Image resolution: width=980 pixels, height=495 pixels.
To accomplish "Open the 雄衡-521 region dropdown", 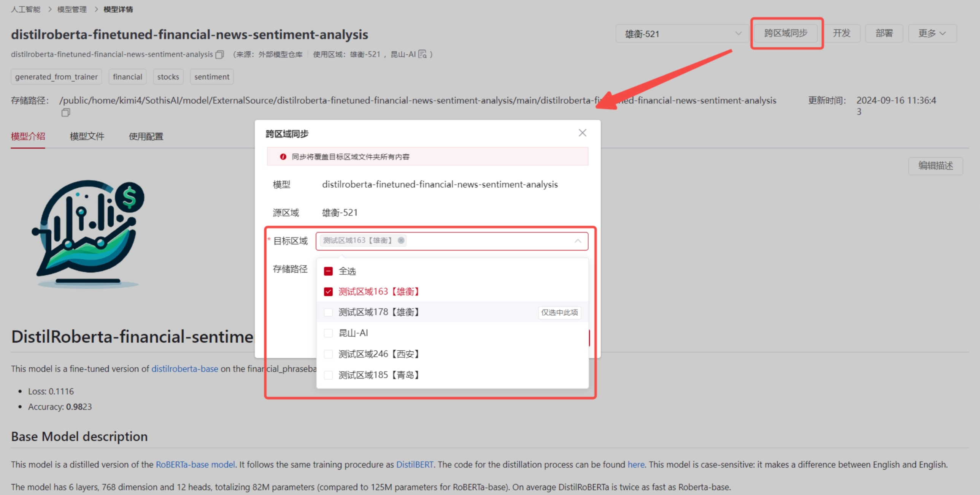I will (682, 34).
